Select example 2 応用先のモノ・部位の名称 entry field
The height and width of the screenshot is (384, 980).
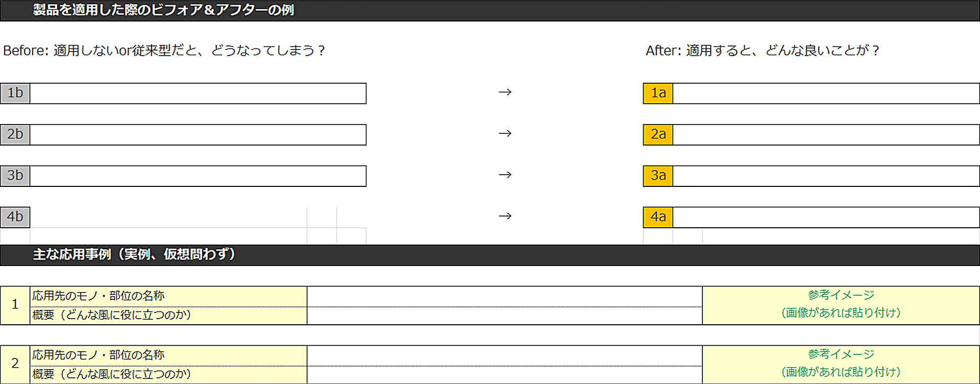click(505, 356)
